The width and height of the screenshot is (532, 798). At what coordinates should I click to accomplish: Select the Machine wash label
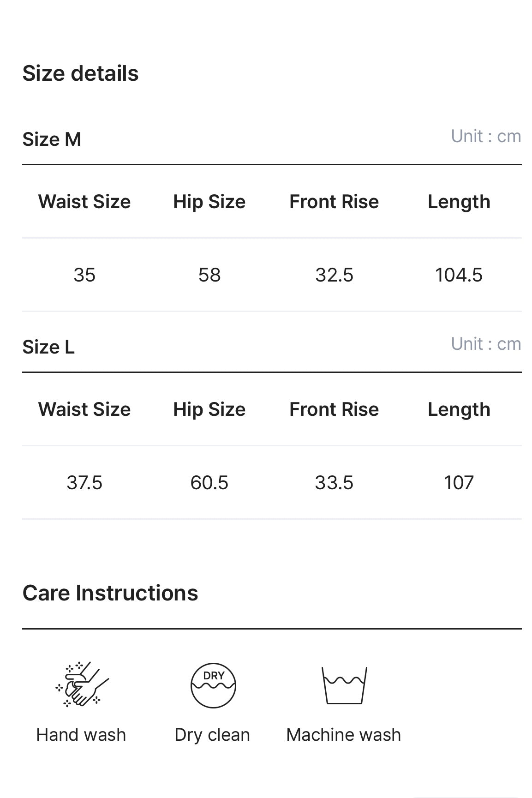[x=344, y=735]
